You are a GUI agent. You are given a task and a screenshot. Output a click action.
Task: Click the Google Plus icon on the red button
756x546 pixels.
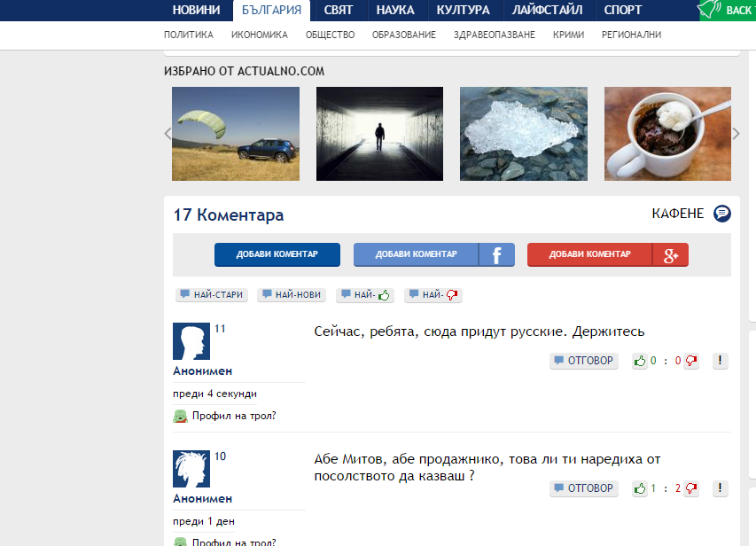coord(670,254)
